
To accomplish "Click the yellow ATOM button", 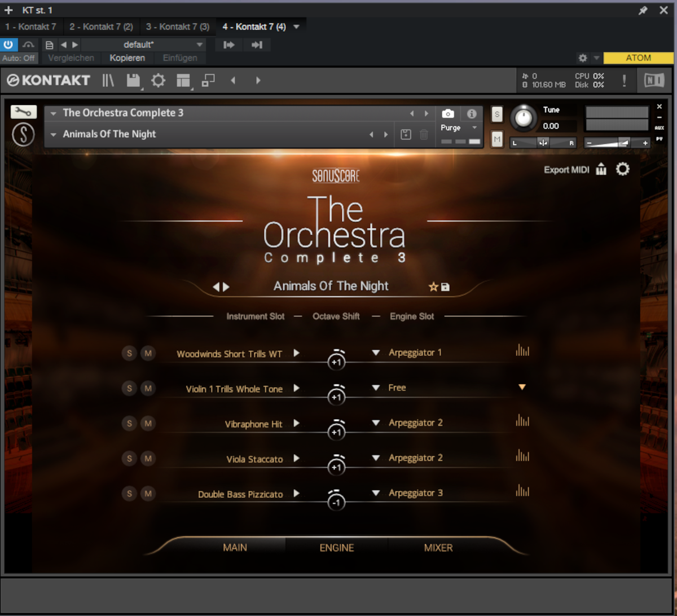I will click(x=639, y=58).
